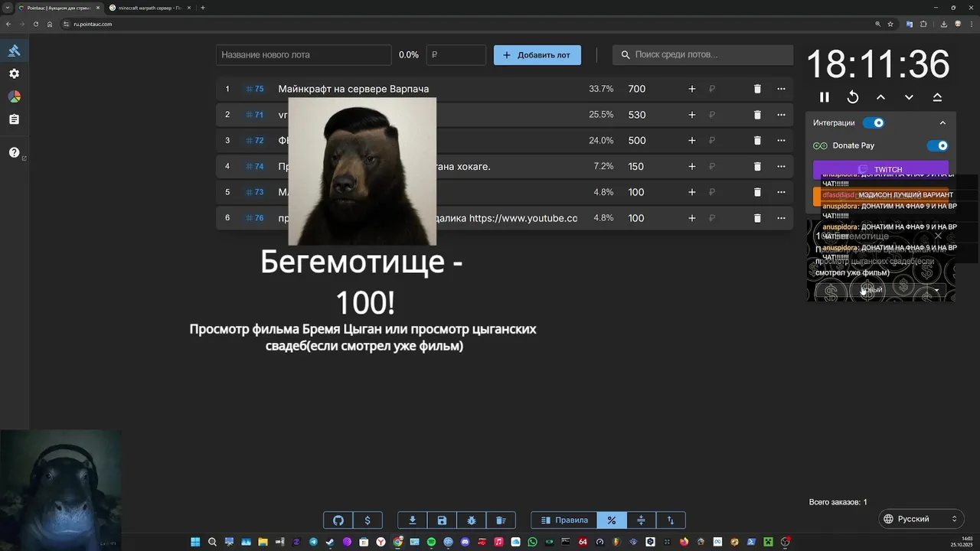Open Telegram from the taskbar
980x551 pixels.
click(313, 542)
